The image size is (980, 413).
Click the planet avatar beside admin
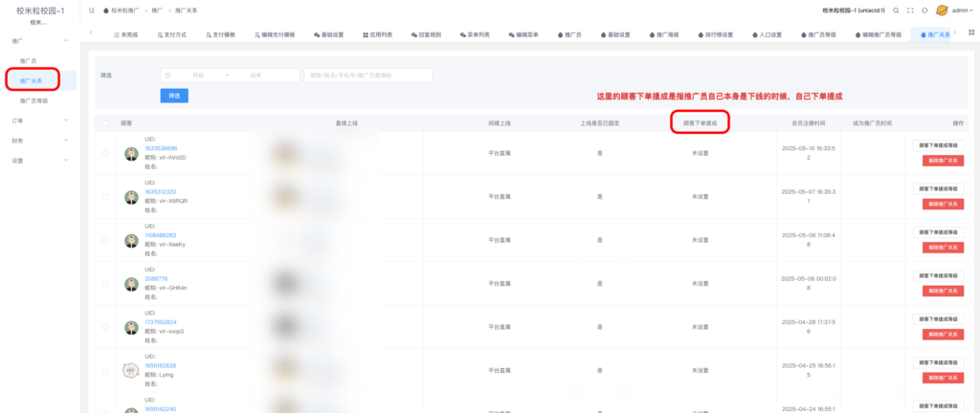(x=942, y=11)
